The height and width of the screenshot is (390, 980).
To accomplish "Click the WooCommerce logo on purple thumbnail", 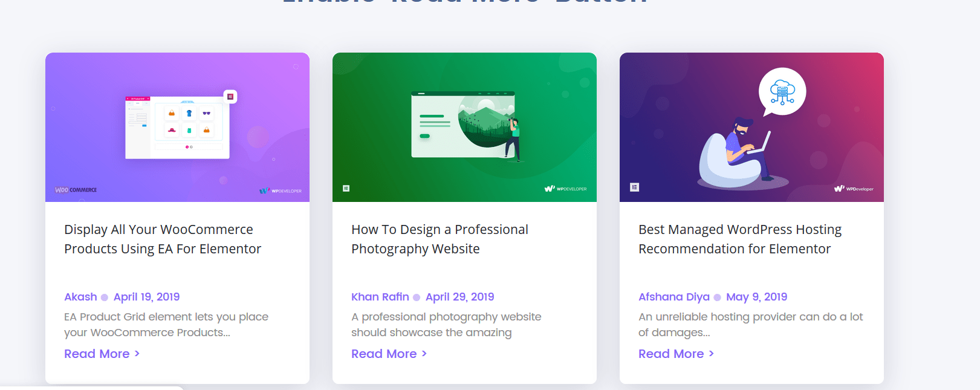I will pyautogui.click(x=76, y=190).
